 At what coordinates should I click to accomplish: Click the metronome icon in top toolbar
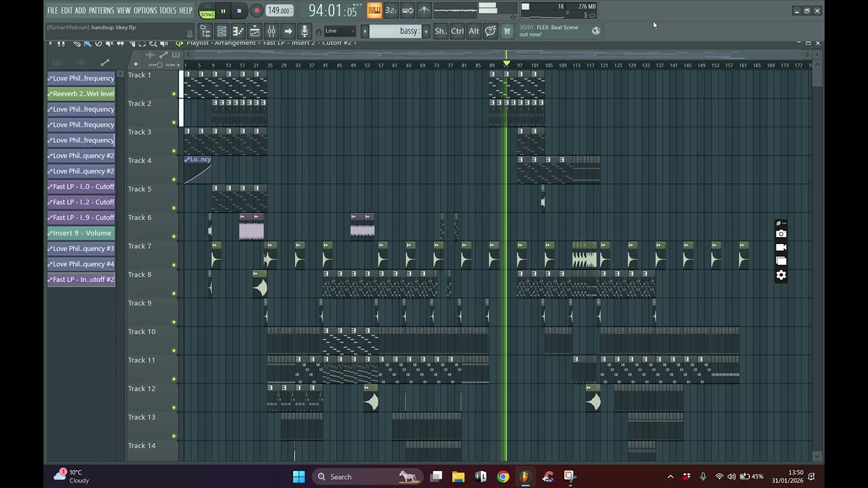click(424, 10)
